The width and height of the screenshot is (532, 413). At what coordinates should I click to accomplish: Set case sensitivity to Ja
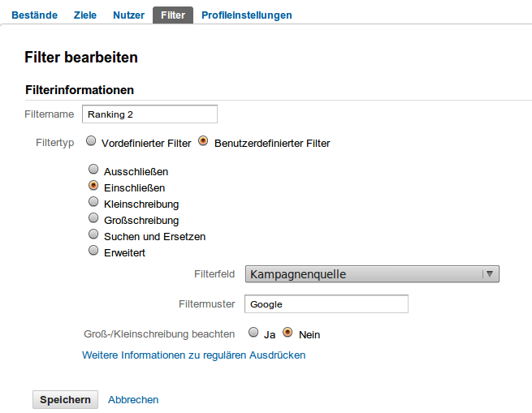pos(253,333)
